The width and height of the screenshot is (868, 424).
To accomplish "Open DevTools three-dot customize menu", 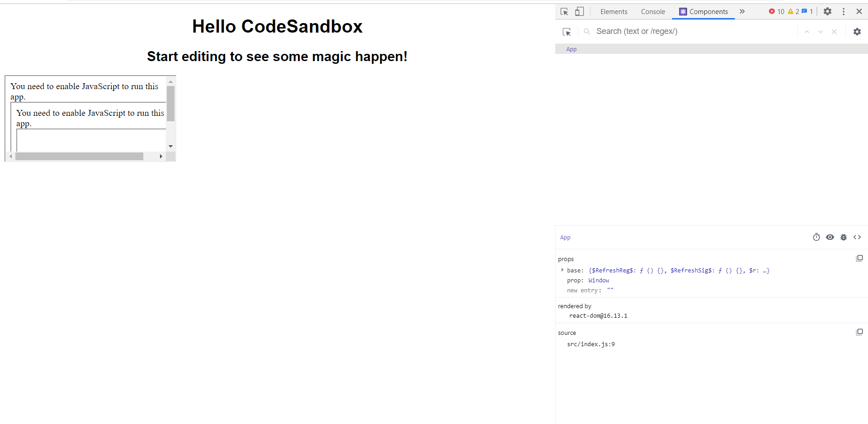I will pyautogui.click(x=844, y=12).
